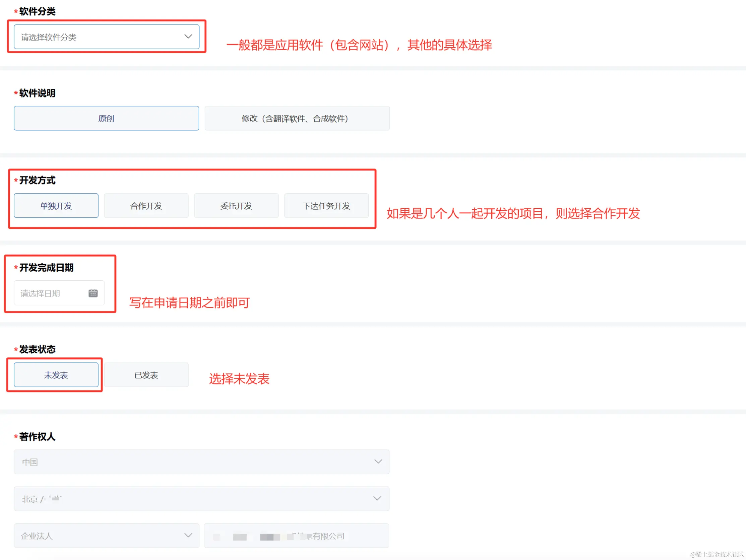Click calendar icon in date field
Viewport: 746px width, 560px height.
pyautogui.click(x=93, y=293)
